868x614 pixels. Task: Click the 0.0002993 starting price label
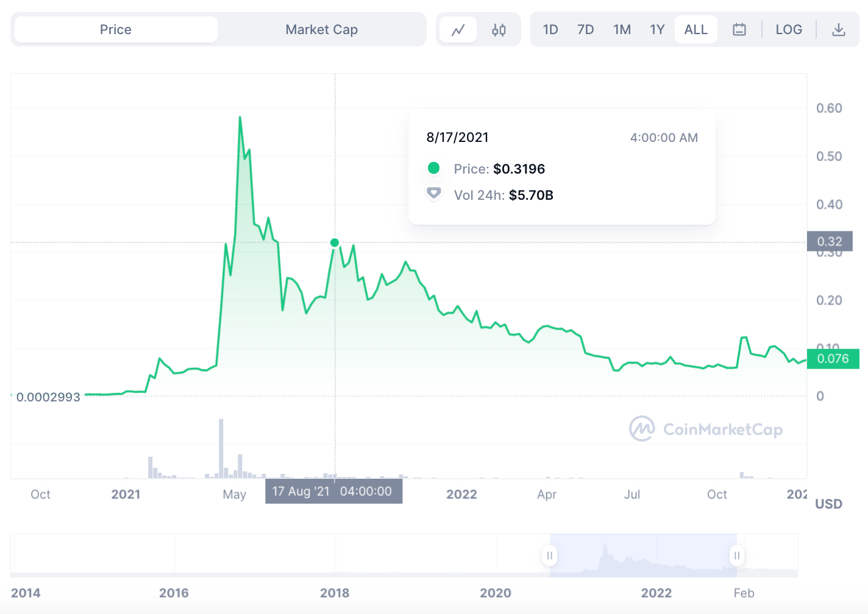(48, 397)
